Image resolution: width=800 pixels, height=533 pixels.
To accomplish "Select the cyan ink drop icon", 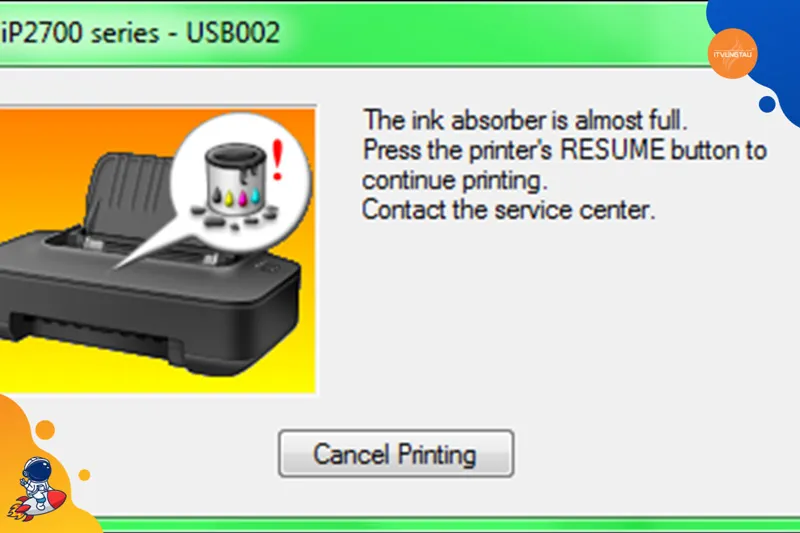I will coord(255,195).
